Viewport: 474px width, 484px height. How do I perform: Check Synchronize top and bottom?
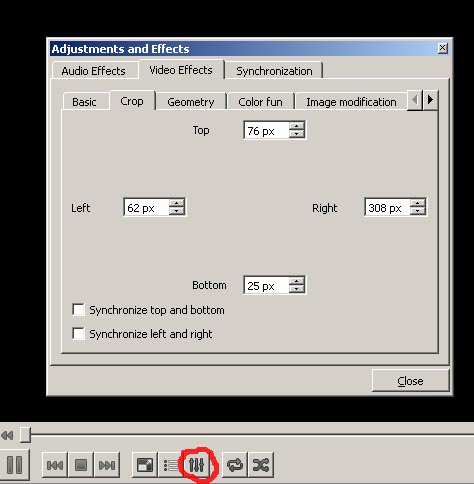[78, 310]
